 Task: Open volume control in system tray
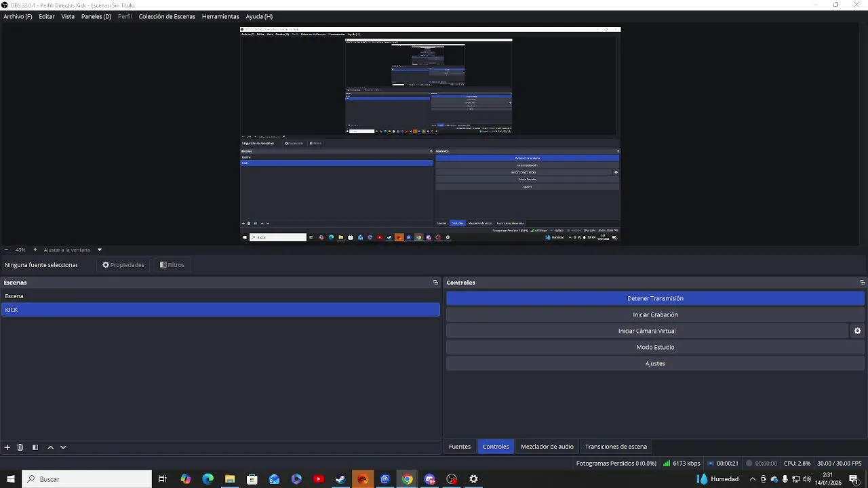coord(807,479)
